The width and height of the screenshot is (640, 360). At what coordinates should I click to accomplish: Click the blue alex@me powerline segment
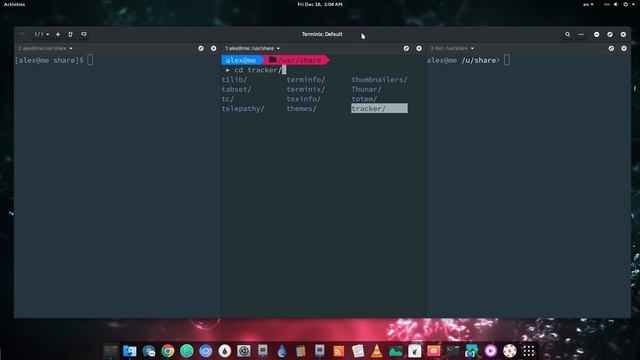click(x=241, y=60)
